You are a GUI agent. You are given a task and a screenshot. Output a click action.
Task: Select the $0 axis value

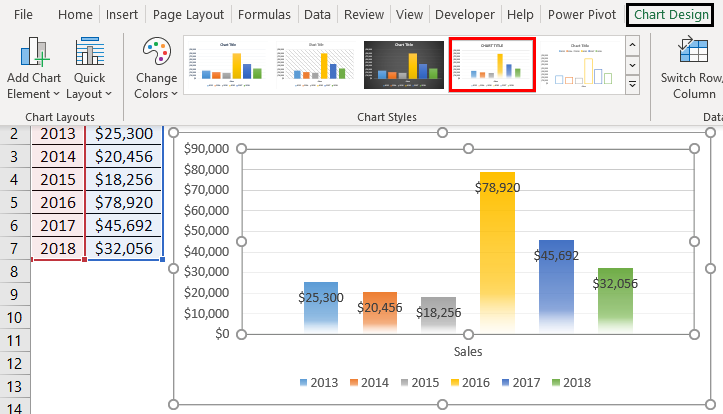tap(222, 333)
